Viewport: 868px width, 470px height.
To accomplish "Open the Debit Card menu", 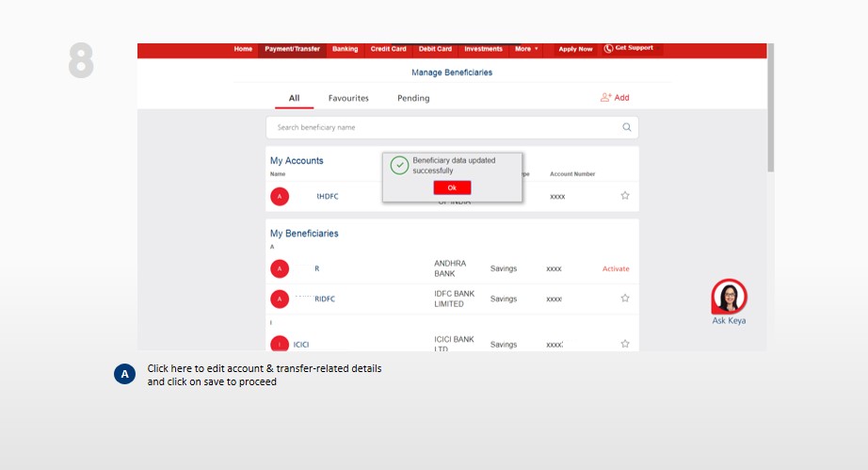I will tap(435, 49).
